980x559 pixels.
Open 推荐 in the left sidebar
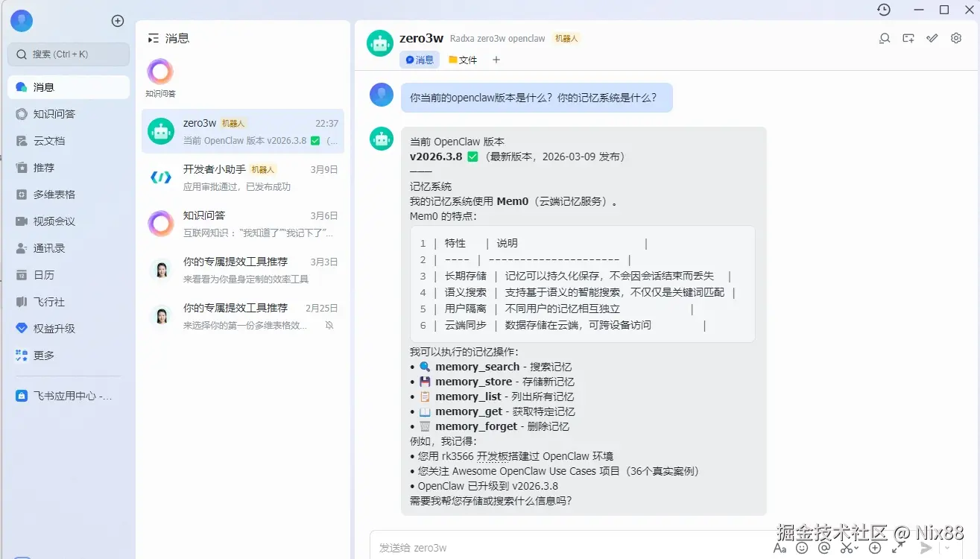[69, 168]
